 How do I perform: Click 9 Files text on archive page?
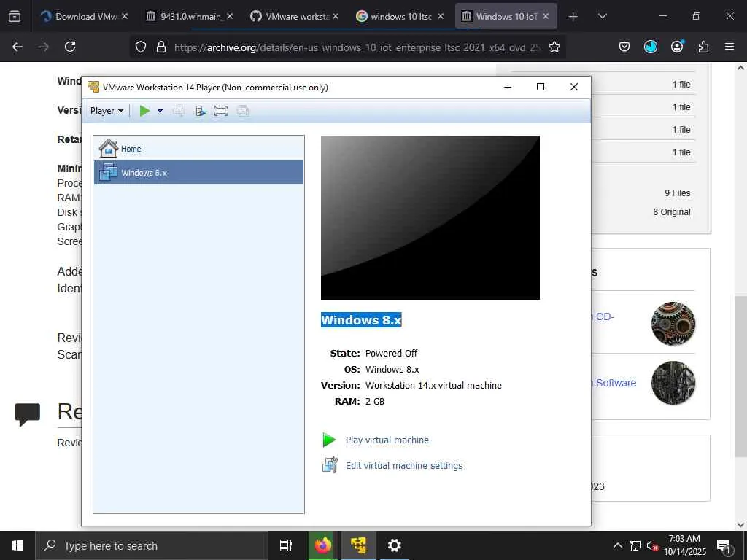coord(678,192)
